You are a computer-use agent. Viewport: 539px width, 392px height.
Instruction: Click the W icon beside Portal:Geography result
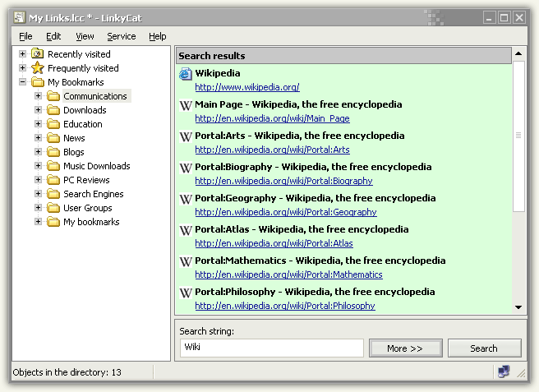tap(186, 199)
